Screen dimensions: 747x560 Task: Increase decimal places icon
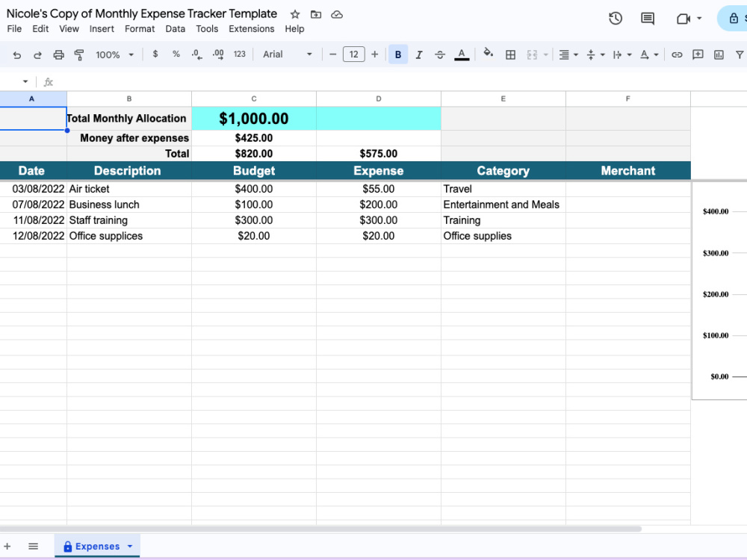217,55
